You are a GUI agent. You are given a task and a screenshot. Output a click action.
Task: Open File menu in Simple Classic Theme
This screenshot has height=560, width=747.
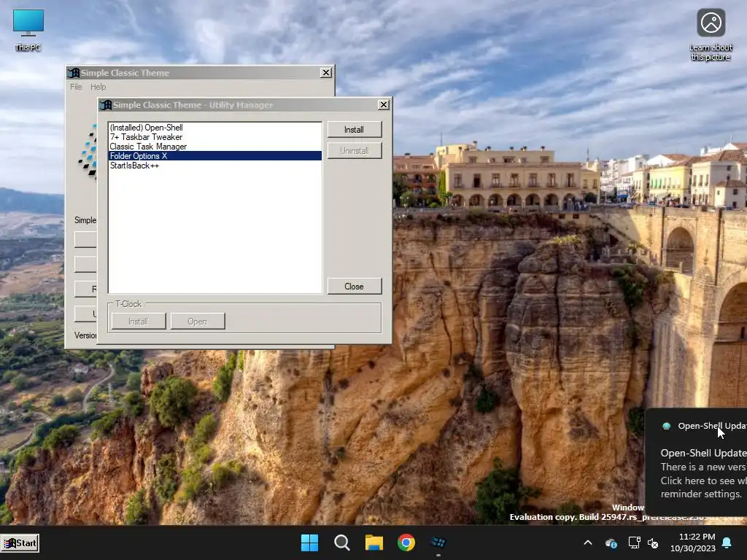point(76,87)
